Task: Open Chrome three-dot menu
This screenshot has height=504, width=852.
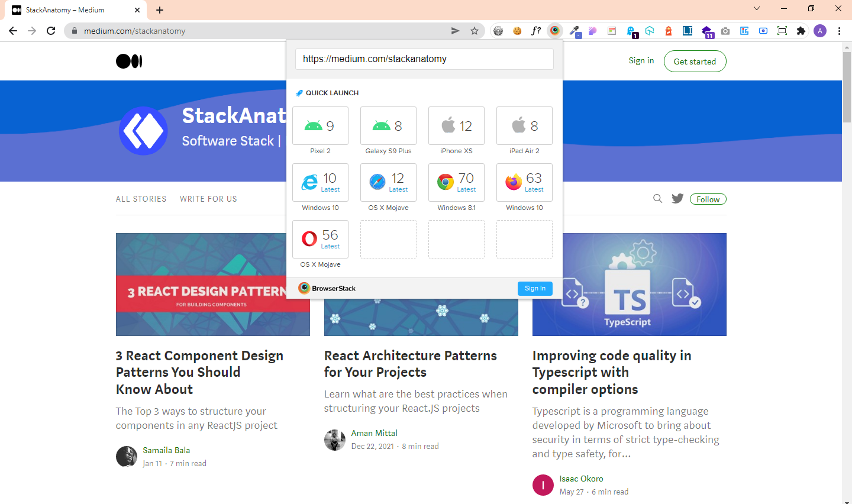Action: [x=839, y=31]
